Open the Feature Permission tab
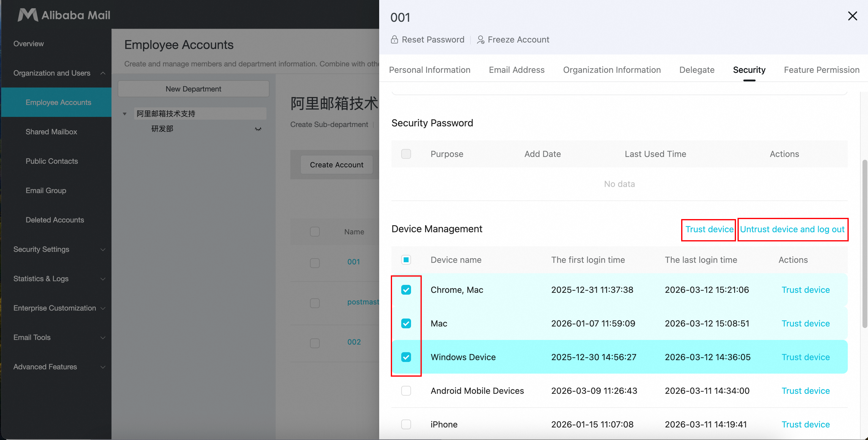 tap(821, 70)
